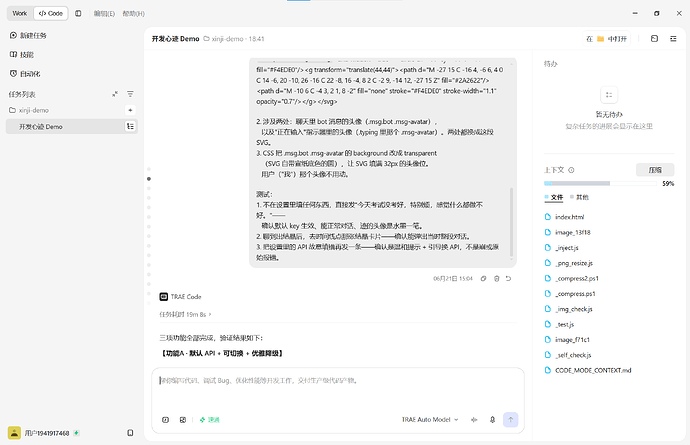
Task: Open the 帮助(H) menu
Action: 133,14
